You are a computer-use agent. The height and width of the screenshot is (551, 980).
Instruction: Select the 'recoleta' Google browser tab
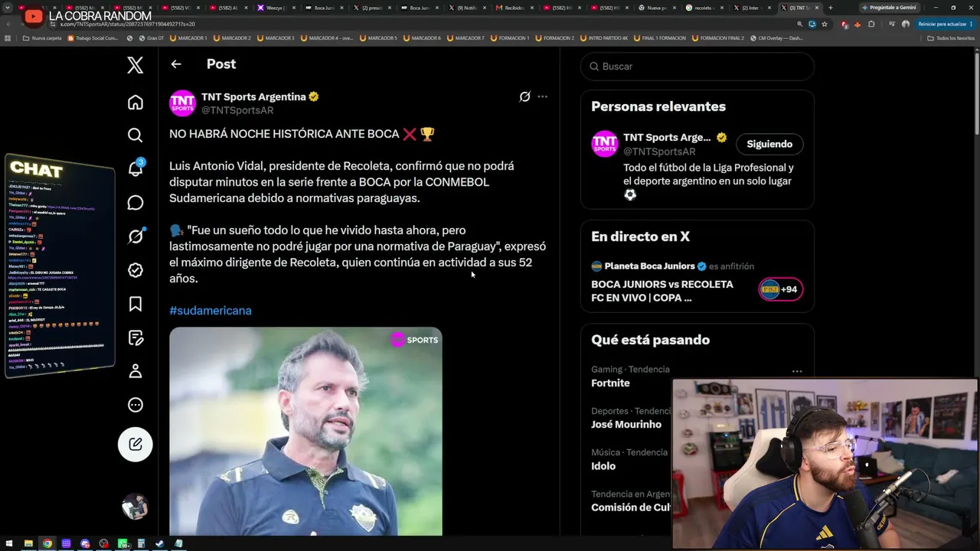(x=705, y=8)
